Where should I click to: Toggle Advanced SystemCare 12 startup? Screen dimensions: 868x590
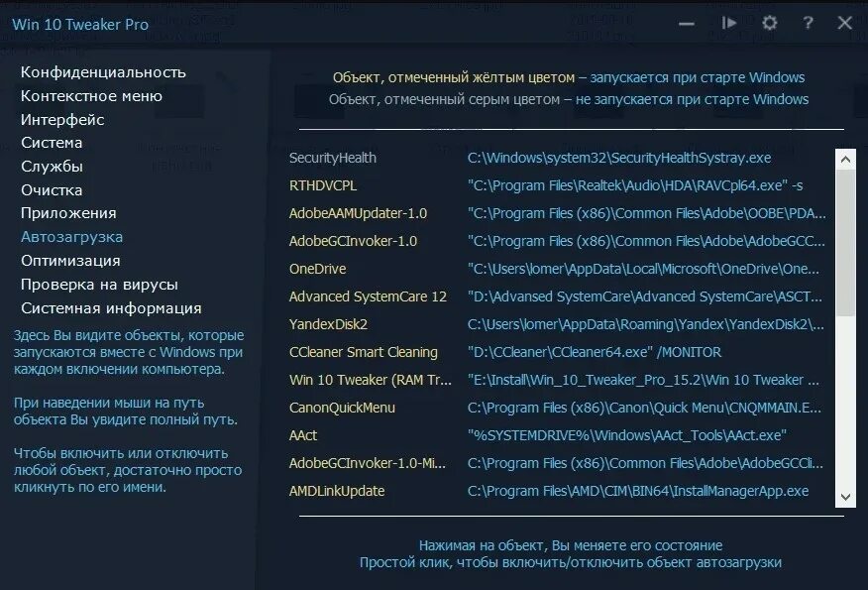(368, 296)
